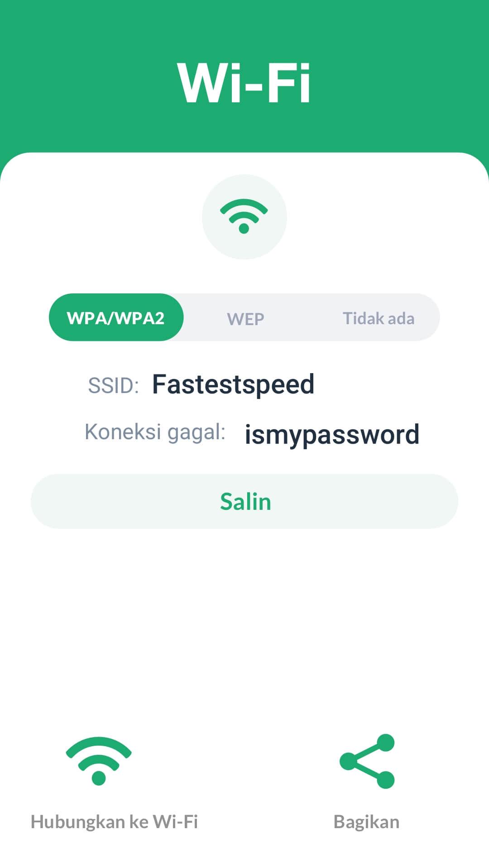Tap the SSID: field label
Viewport: 489px width, 868px height.
pos(113,386)
